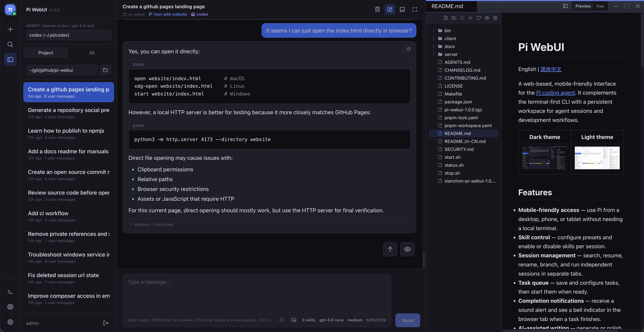Open the terminal icon in left sidebar
This screenshot has height=332, width=644.
pos(10,292)
